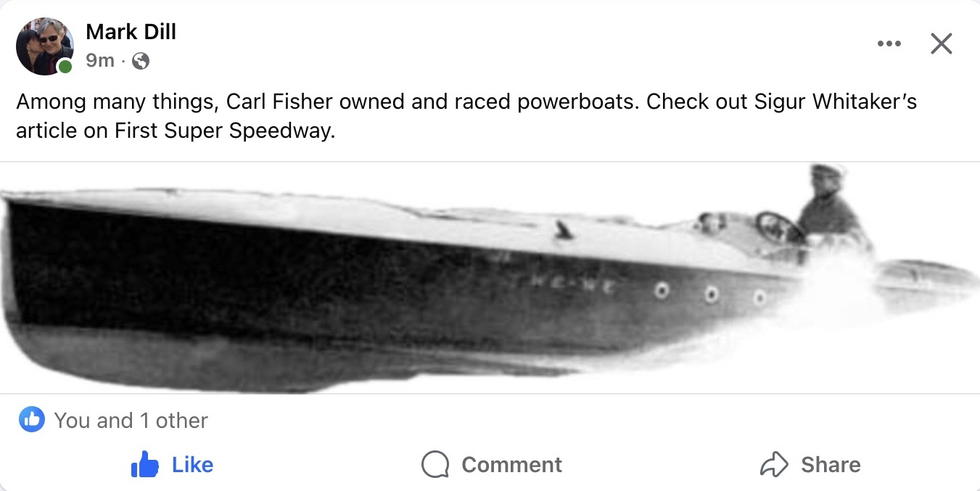Toggle the Like label off
This screenshot has height=491, width=980.
coord(192,465)
